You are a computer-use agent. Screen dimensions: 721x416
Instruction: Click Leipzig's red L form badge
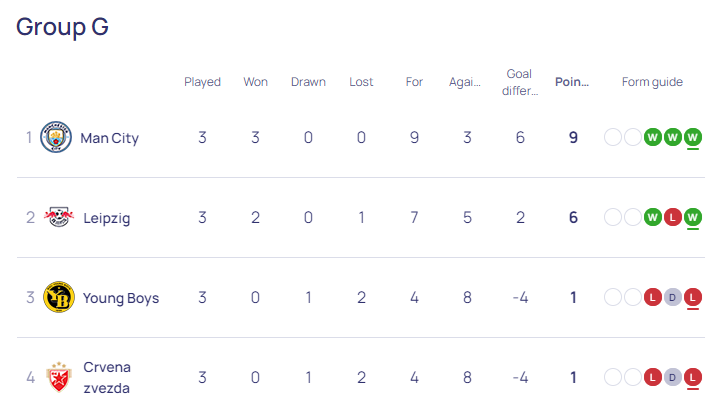(x=673, y=217)
